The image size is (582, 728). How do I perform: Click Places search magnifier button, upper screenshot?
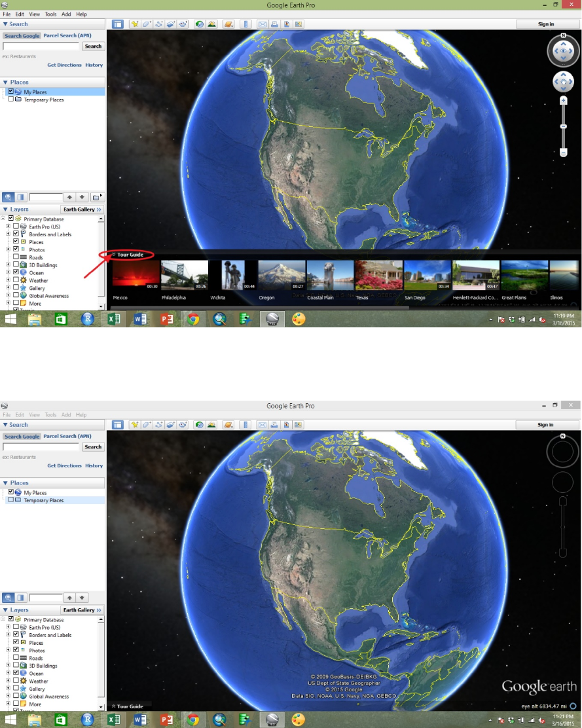[9, 197]
